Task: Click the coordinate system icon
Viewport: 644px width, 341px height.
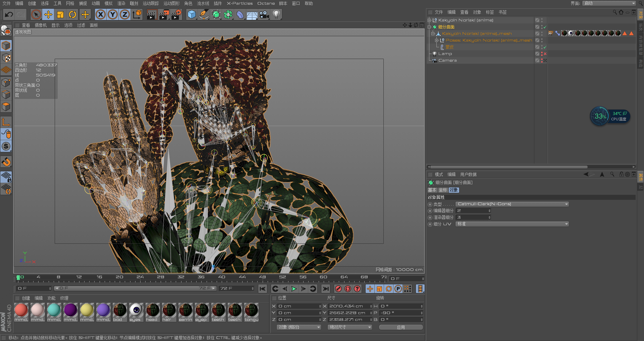Action: click(137, 14)
